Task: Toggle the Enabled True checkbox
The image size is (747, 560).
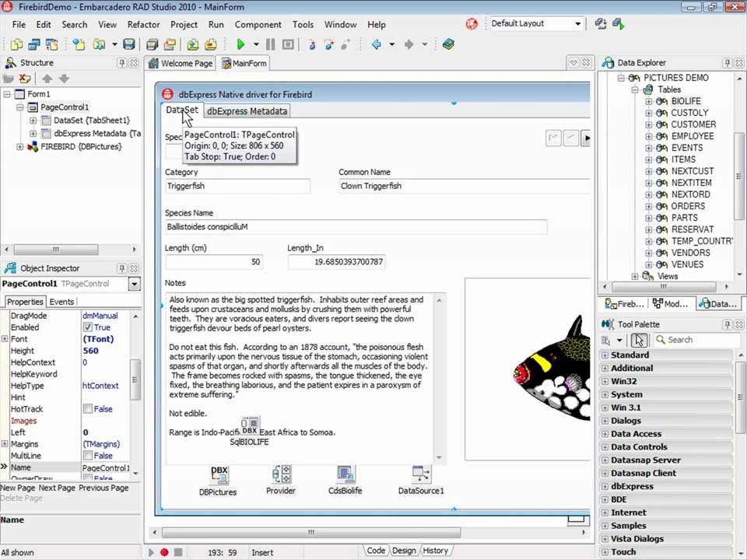Action: 88,327
